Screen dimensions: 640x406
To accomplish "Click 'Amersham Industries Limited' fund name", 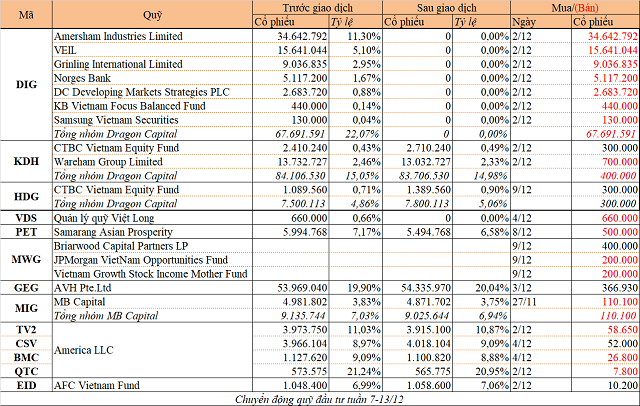I will click(x=118, y=36).
